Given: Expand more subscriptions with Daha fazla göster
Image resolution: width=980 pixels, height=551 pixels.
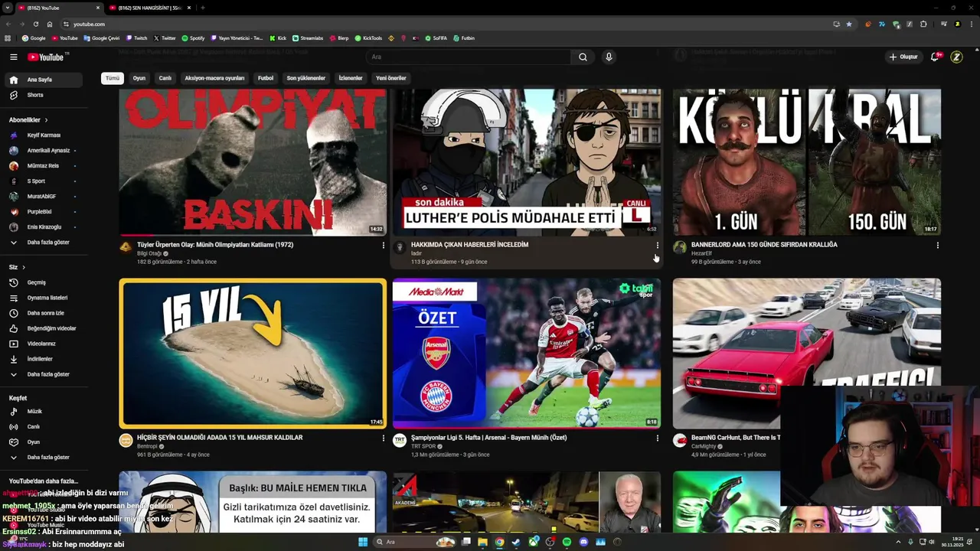Looking at the screenshot, I should 43,243.
